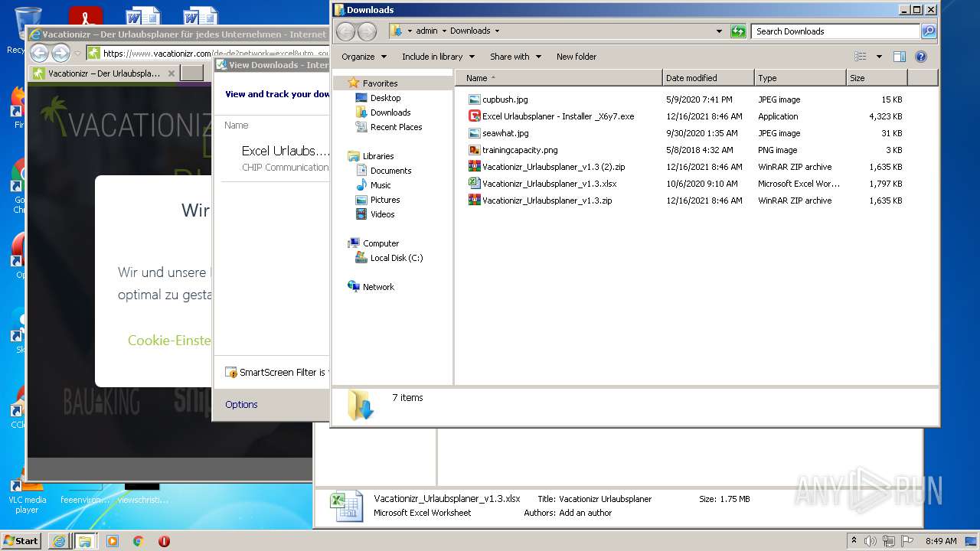
Task: Click the Options link in View Downloads window
Action: (241, 404)
